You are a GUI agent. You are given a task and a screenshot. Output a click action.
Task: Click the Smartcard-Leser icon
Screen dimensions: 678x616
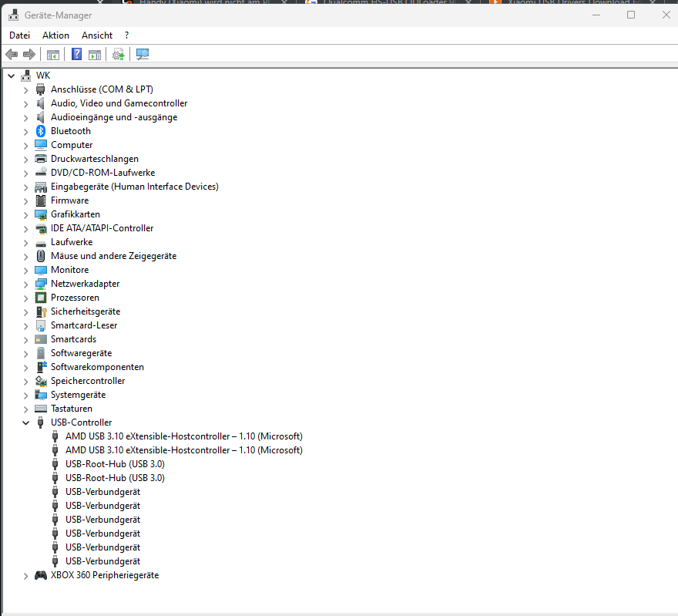pos(41,325)
